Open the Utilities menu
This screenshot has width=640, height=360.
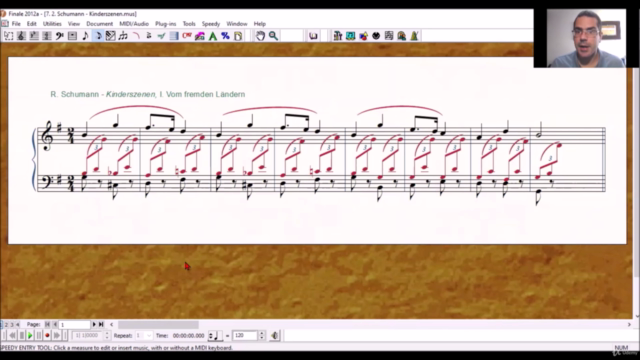[52, 24]
